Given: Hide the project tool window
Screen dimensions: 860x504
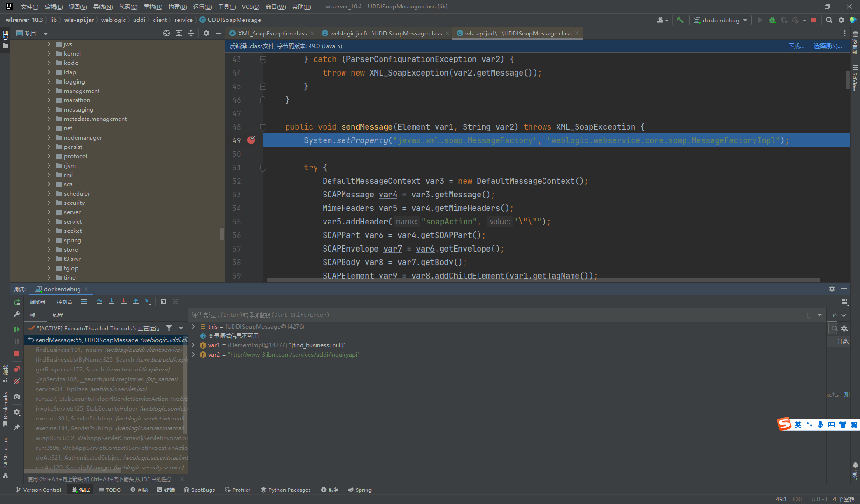Looking at the screenshot, I should [218, 33].
